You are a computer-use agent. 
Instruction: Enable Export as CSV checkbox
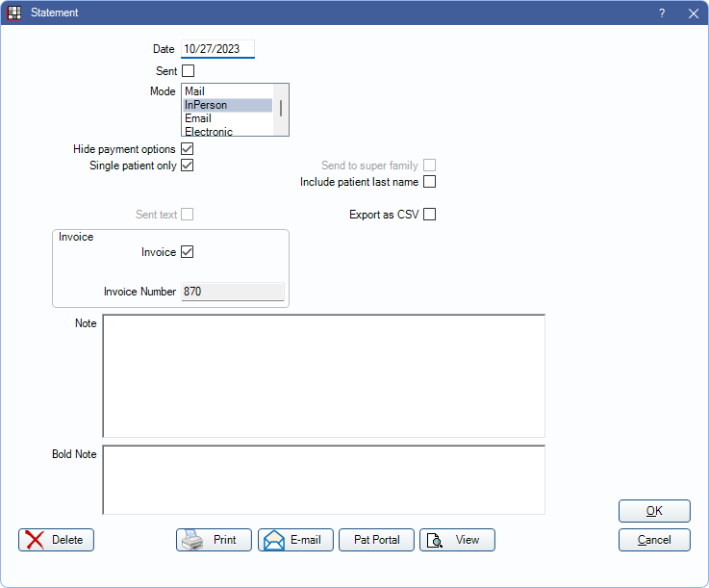(x=430, y=215)
